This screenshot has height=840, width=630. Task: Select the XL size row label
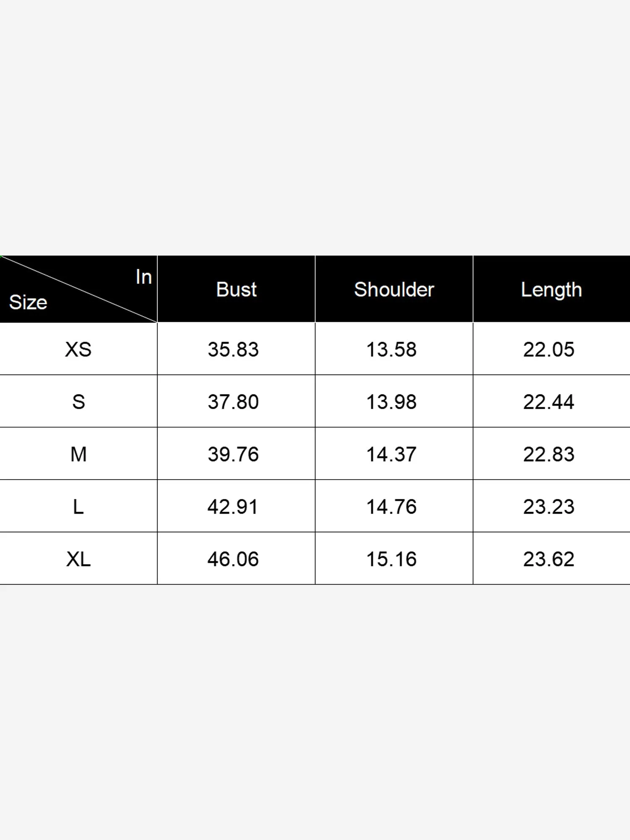point(78,559)
